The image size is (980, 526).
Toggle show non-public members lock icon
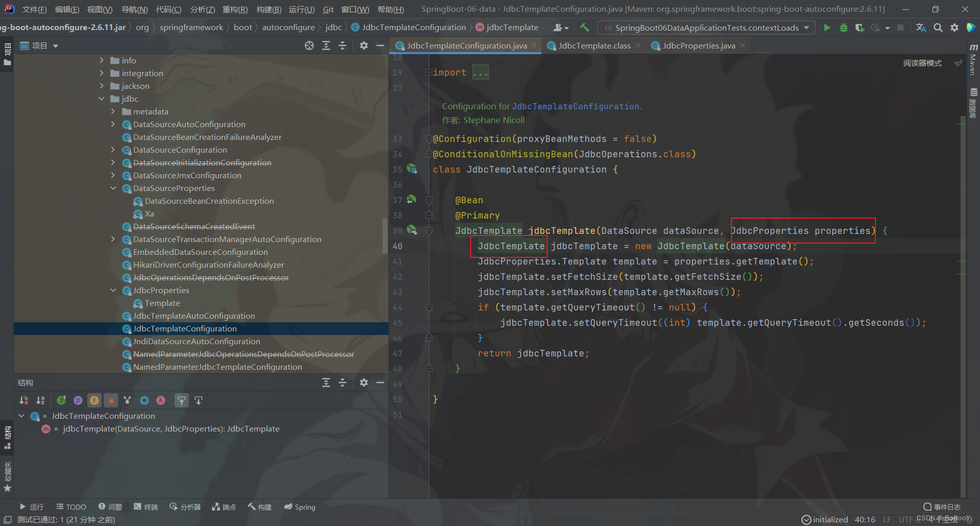[111, 400]
